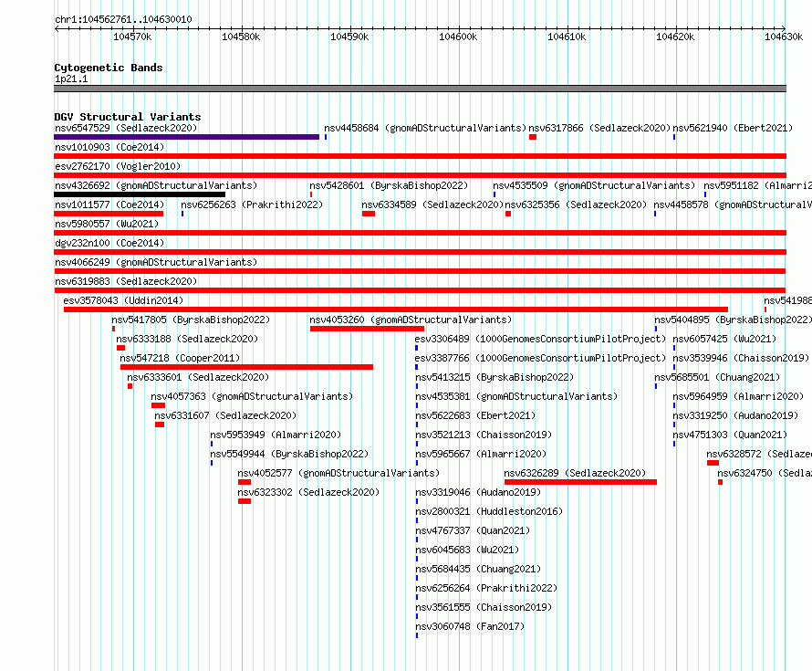Select the purple nsv6547529 variant bar
The height and width of the screenshot is (671, 812).
(x=186, y=137)
